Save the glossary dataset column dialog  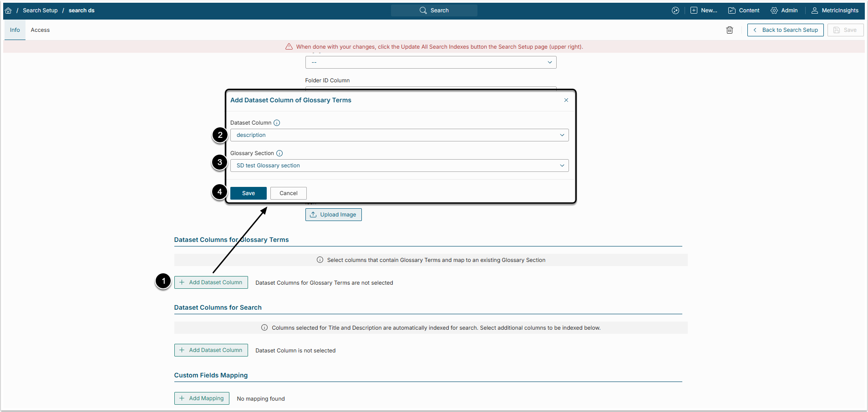(249, 193)
